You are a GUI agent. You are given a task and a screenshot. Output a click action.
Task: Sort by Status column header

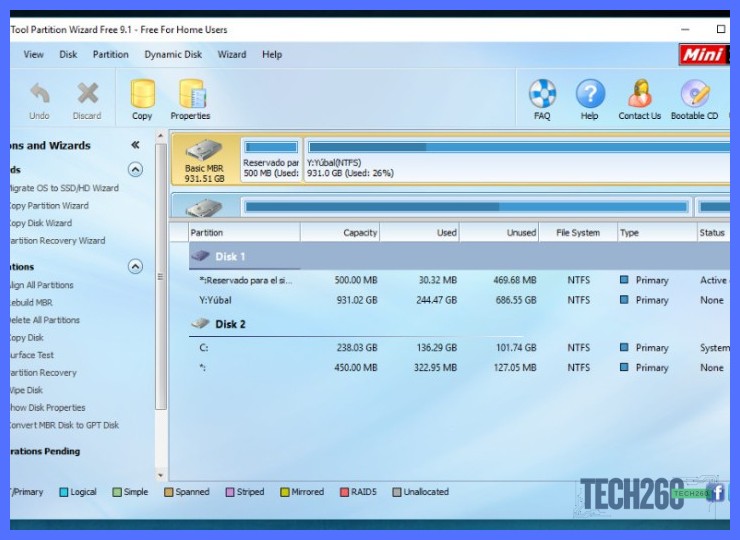(x=714, y=232)
